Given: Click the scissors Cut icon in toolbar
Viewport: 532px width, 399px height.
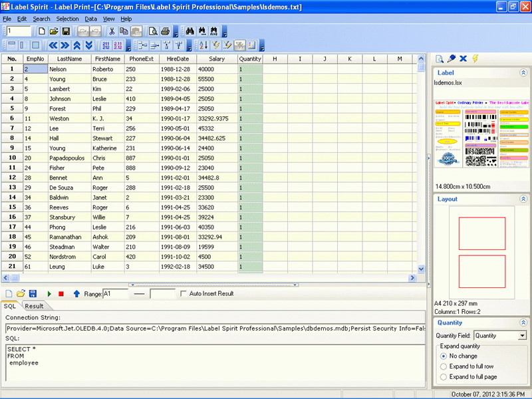Looking at the screenshot, I should (x=112, y=31).
